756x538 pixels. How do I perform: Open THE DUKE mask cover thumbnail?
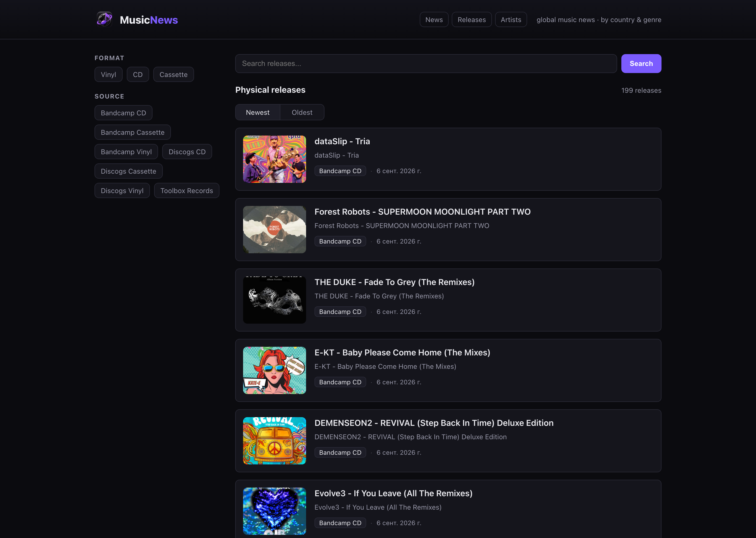pyautogui.click(x=274, y=300)
